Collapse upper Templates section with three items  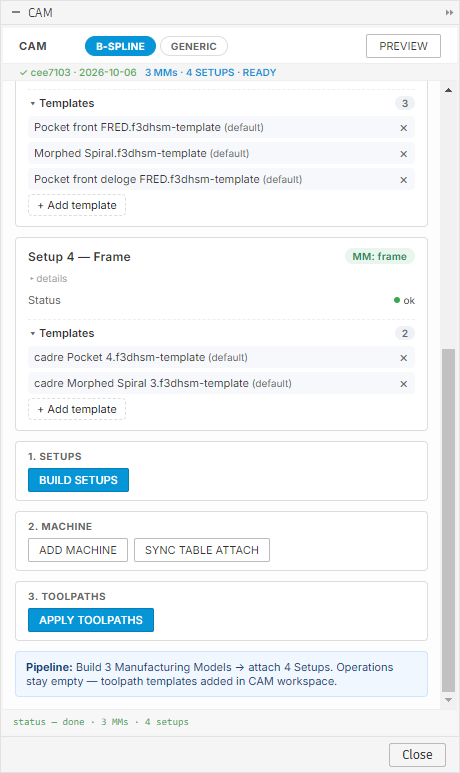click(x=62, y=103)
